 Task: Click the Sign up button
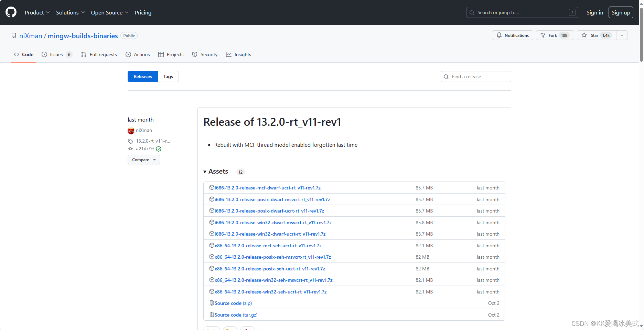coord(621,12)
